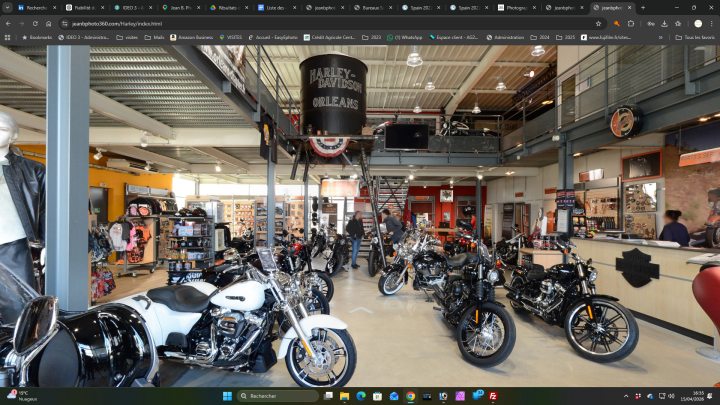Screen dimensions: 720x405
Task: Open the 'Espace client - AG2...' bookmark
Action: 454,37
